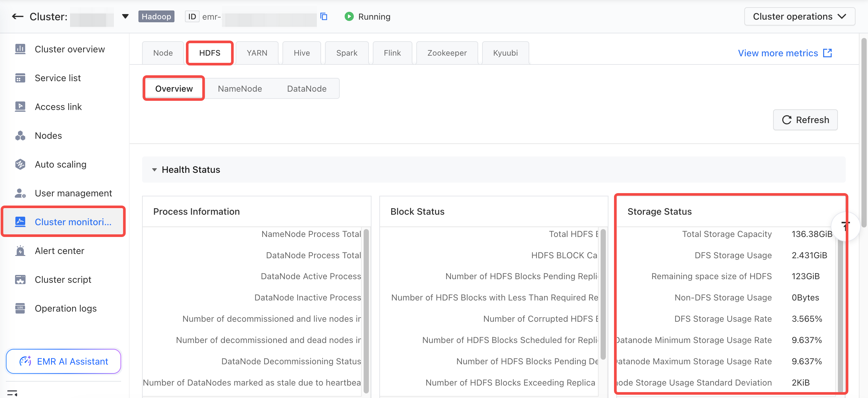
Task: Click the Total Storage Capacity value 136.38GiB
Action: tap(812, 234)
